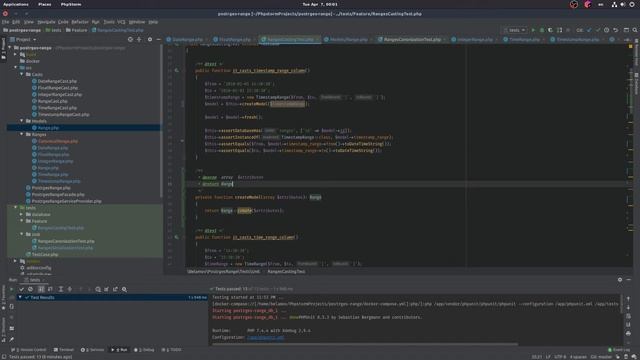Hide the Project panel with minus icon
Image resolution: width=640 pixels, height=360 pixels.
click(158, 40)
